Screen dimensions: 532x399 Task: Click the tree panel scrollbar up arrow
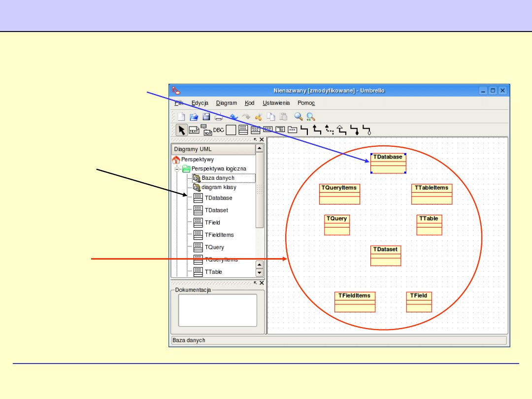pyautogui.click(x=260, y=148)
